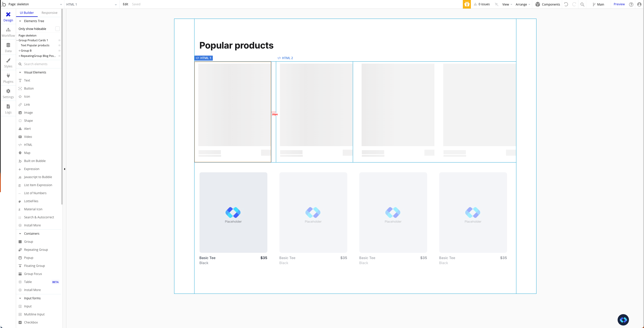Click the undo arrow icon

pos(566,4)
